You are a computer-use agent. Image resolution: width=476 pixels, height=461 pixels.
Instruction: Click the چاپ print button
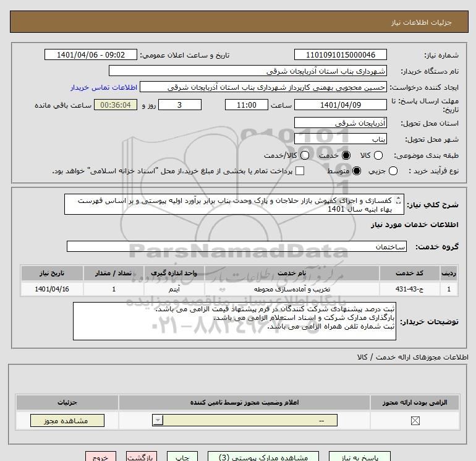(x=182, y=457)
